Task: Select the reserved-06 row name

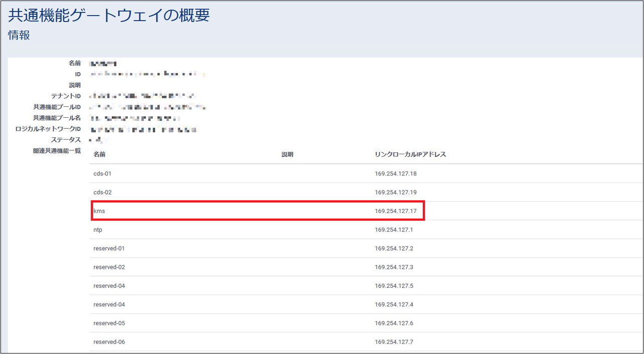Action: (x=109, y=342)
